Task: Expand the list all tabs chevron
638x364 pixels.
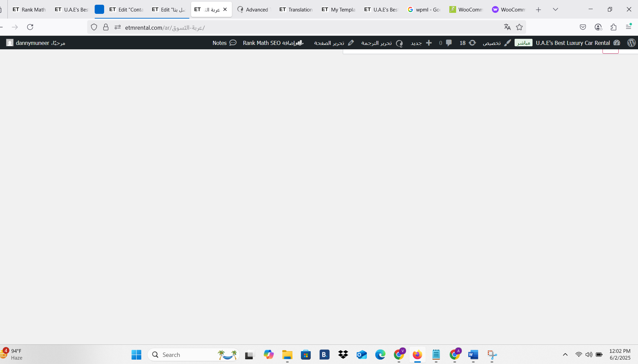Action: click(555, 9)
